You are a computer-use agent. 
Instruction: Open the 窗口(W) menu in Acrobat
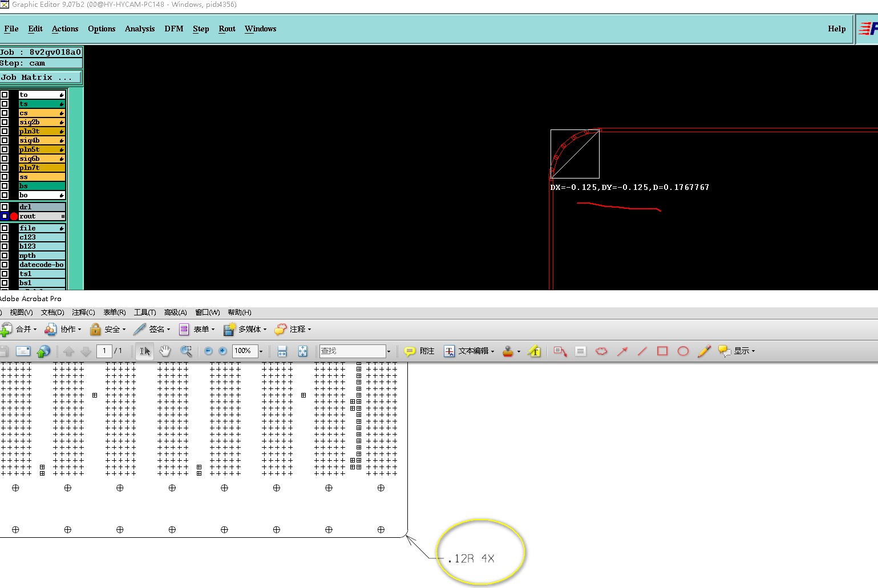coord(208,313)
